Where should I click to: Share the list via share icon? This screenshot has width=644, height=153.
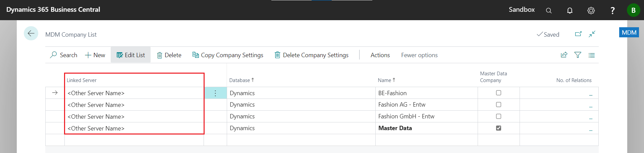(564, 55)
